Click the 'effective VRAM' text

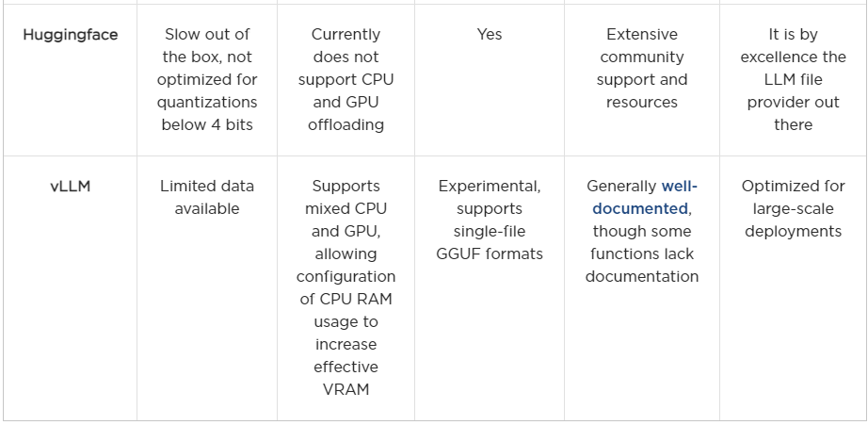tap(346, 377)
